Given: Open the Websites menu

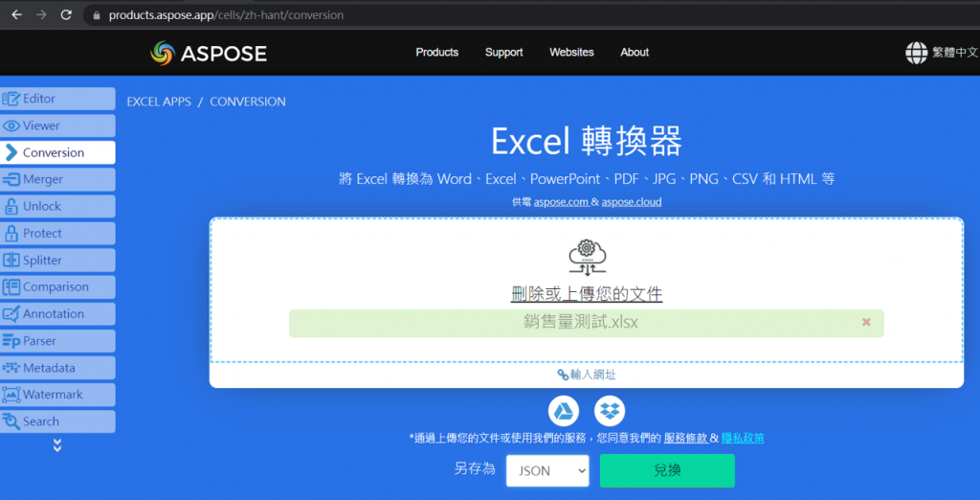Looking at the screenshot, I should point(571,53).
